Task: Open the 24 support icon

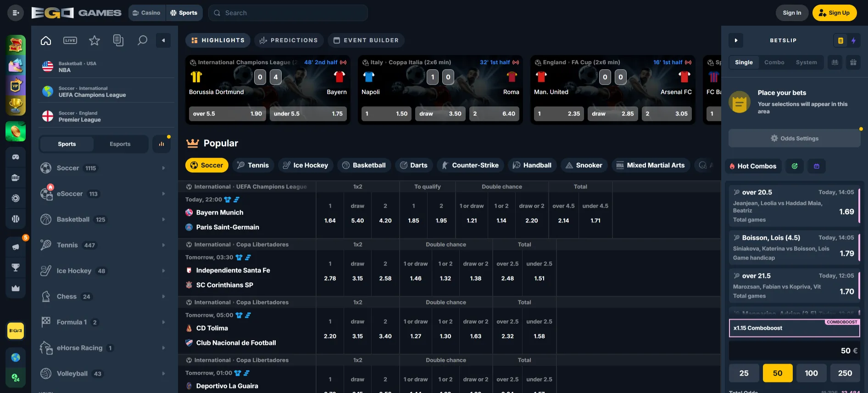Action: pos(16,378)
